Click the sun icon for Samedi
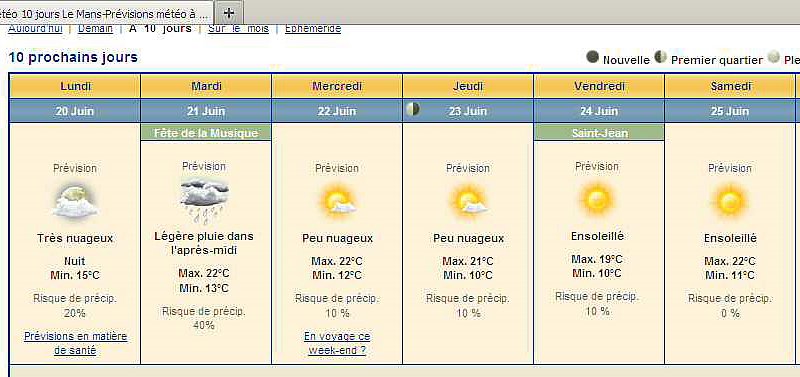The width and height of the screenshot is (800, 377). [731, 201]
